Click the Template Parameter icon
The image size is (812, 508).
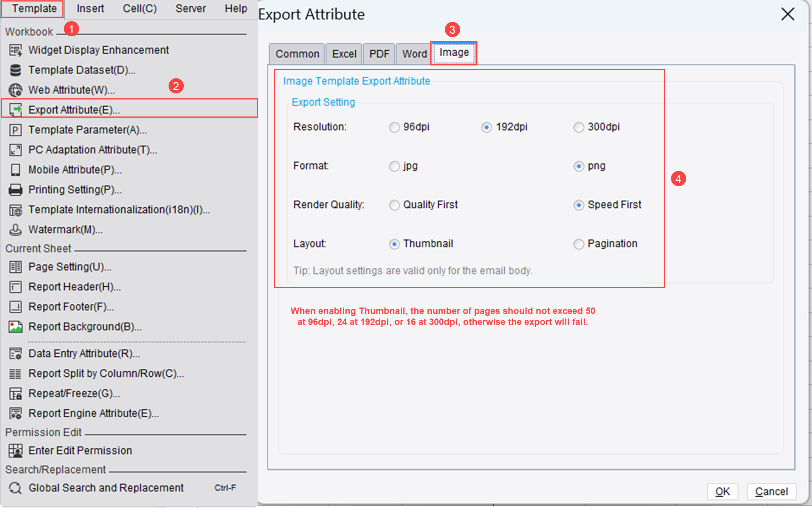(15, 130)
